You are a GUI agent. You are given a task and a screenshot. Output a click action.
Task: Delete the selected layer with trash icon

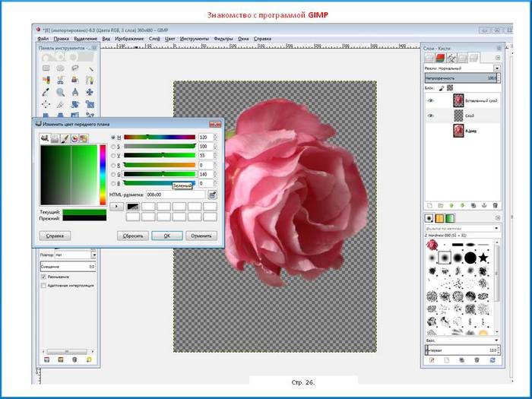coord(495,206)
